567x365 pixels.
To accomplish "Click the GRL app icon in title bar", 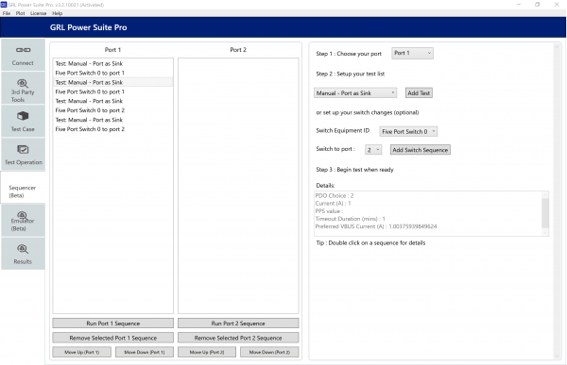I will (x=4, y=5).
